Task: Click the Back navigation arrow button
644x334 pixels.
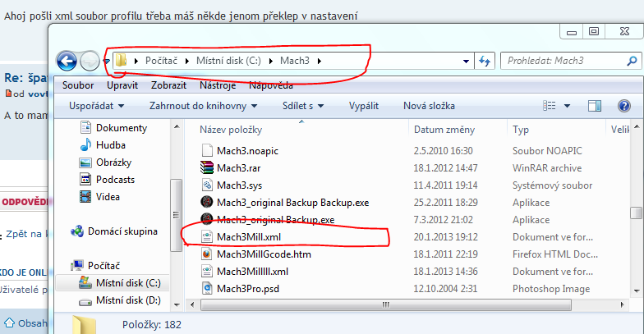Action: 67,61
